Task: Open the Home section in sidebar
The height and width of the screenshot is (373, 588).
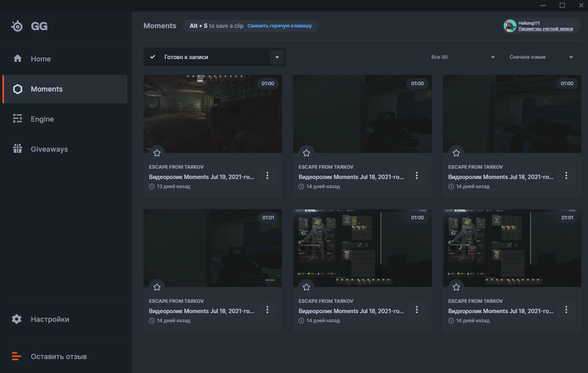Action: (65, 59)
